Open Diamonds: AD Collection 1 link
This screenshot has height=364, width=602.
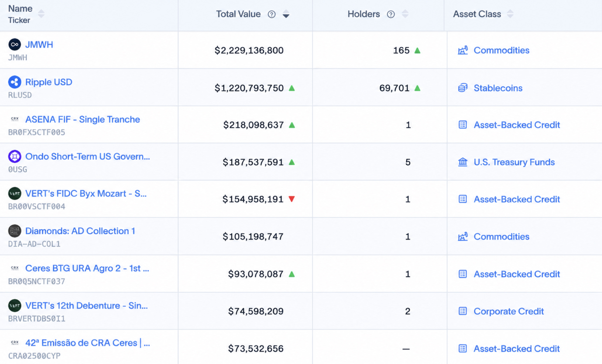tap(80, 231)
